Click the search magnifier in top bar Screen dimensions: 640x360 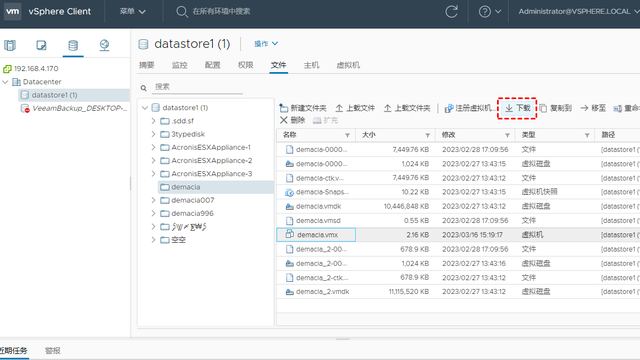pyautogui.click(x=182, y=11)
